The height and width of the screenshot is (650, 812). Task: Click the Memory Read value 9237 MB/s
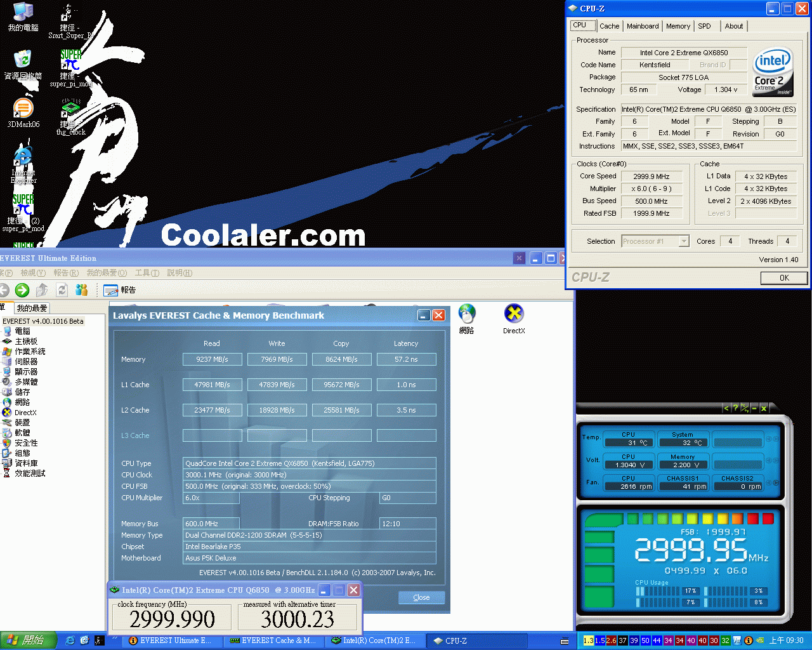point(212,359)
